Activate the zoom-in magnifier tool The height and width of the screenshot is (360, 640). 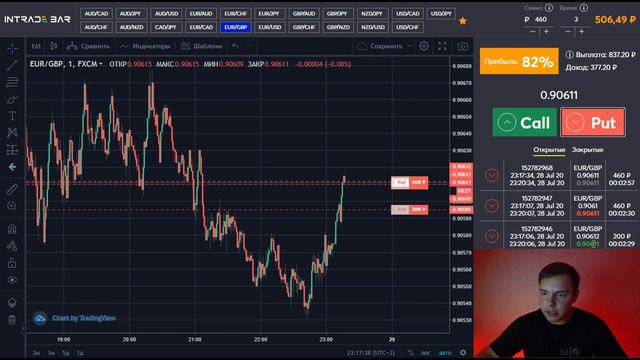pos(12,206)
